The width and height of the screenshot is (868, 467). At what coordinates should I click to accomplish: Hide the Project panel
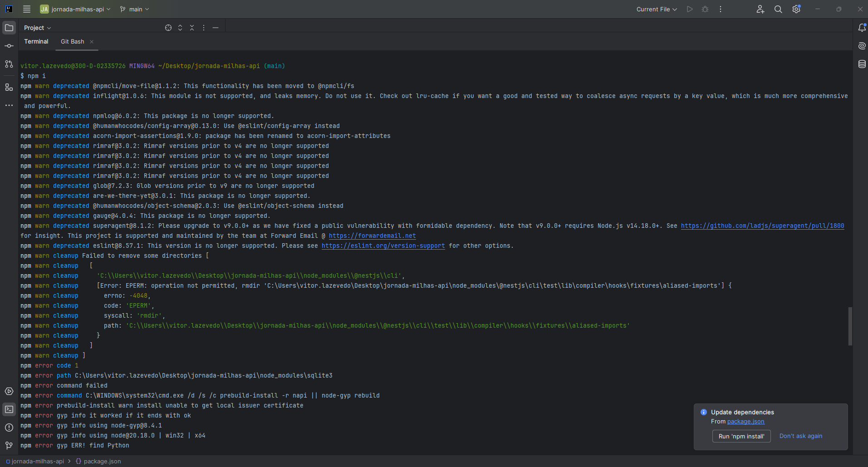[x=216, y=28]
